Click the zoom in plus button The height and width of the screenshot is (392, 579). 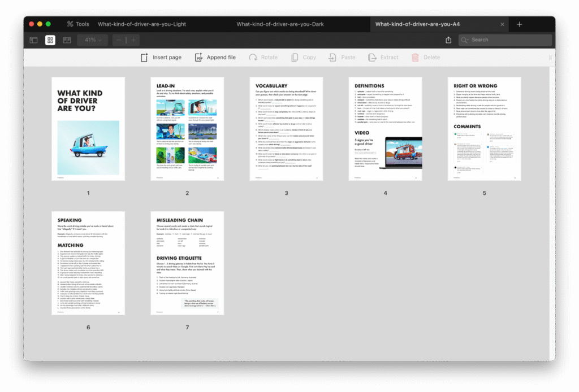tap(133, 40)
